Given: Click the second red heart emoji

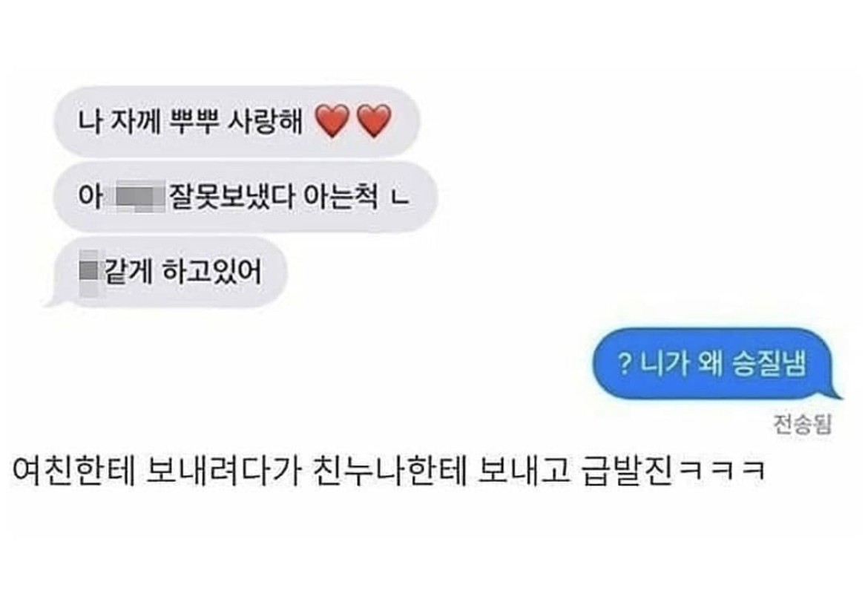Looking at the screenshot, I should point(374,122).
